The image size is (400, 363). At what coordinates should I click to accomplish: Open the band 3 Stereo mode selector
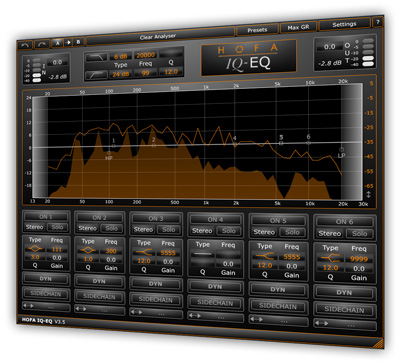(143, 230)
